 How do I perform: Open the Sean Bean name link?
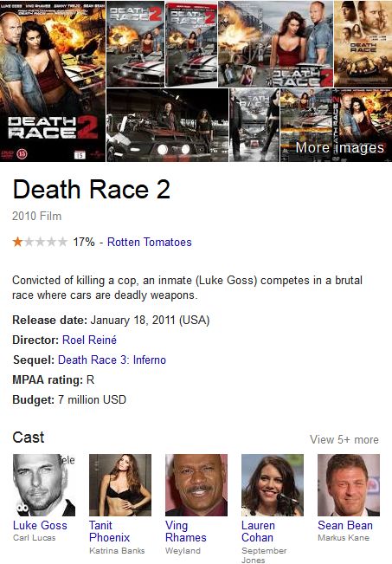(345, 526)
